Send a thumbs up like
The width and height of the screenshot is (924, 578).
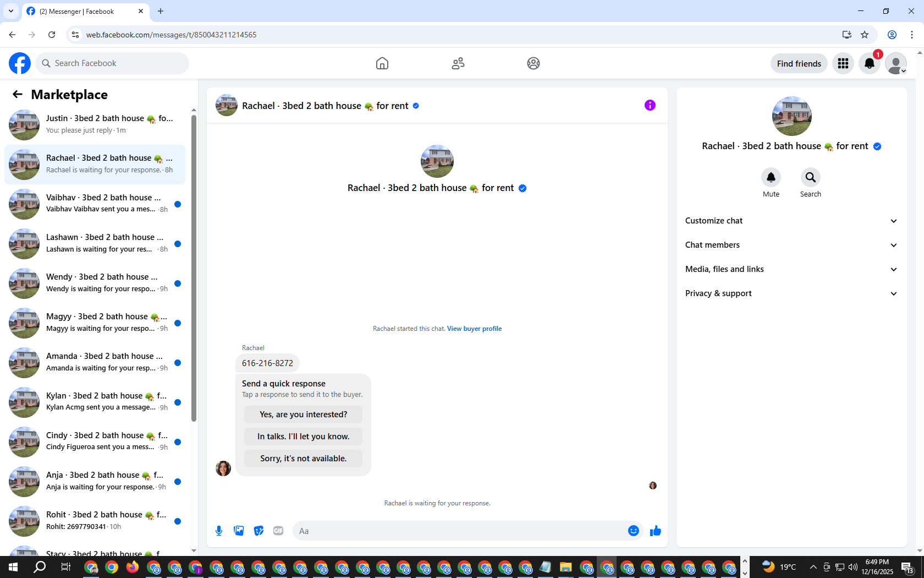(656, 531)
